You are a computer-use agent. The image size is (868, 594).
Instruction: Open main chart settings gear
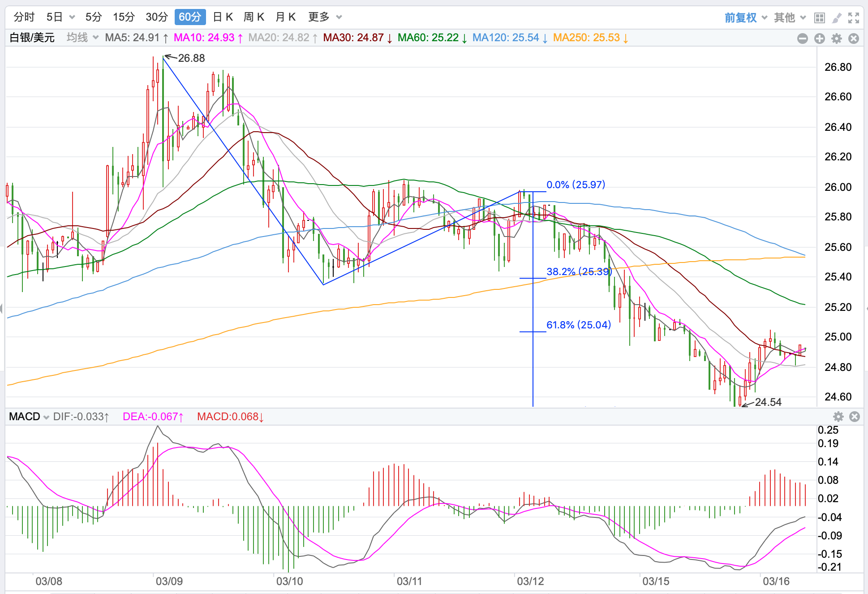click(837, 39)
